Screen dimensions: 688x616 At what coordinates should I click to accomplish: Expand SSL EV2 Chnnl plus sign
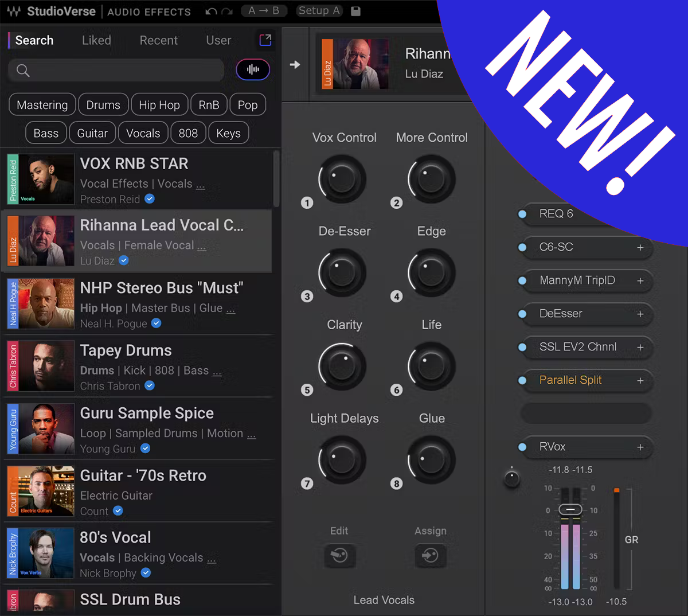tap(640, 347)
